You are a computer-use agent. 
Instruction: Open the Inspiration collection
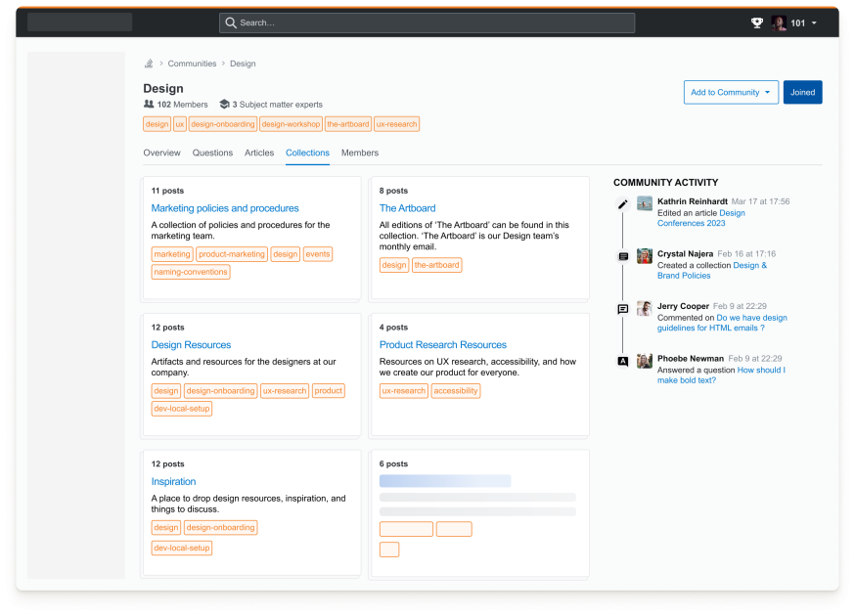pos(173,482)
